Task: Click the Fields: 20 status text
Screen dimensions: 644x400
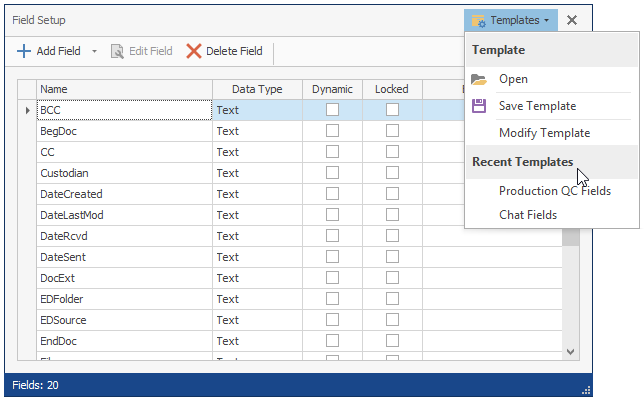Action: click(35, 385)
